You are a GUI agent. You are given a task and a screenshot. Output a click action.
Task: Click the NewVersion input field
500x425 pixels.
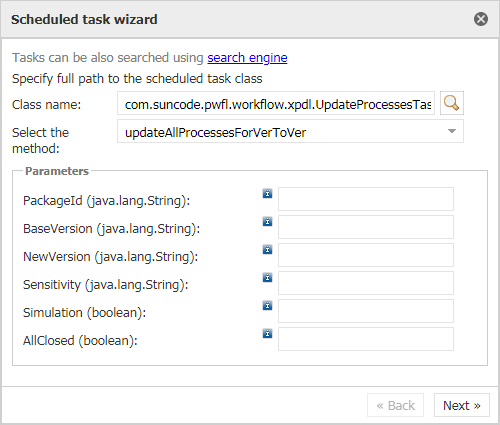tap(366, 255)
